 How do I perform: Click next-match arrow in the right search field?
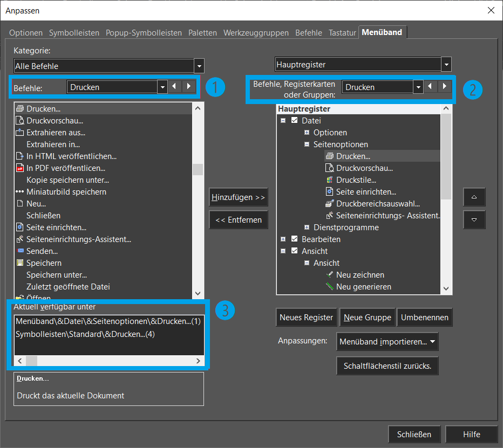tap(444, 86)
